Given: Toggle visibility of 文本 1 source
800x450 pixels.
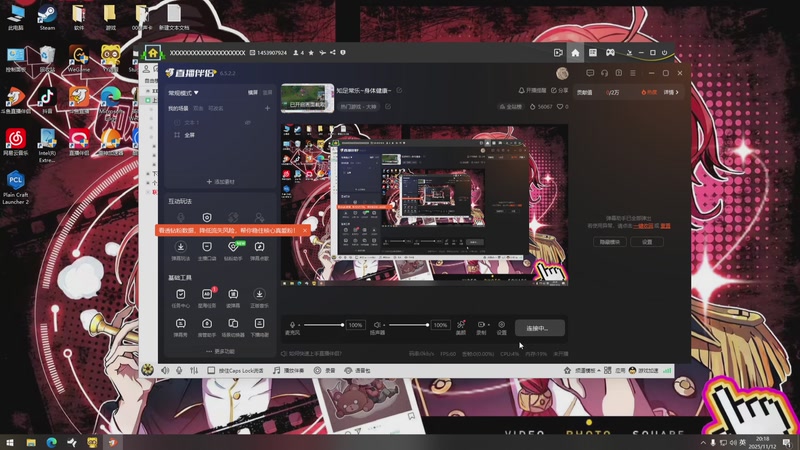Looking at the screenshot, I should tap(247, 122).
